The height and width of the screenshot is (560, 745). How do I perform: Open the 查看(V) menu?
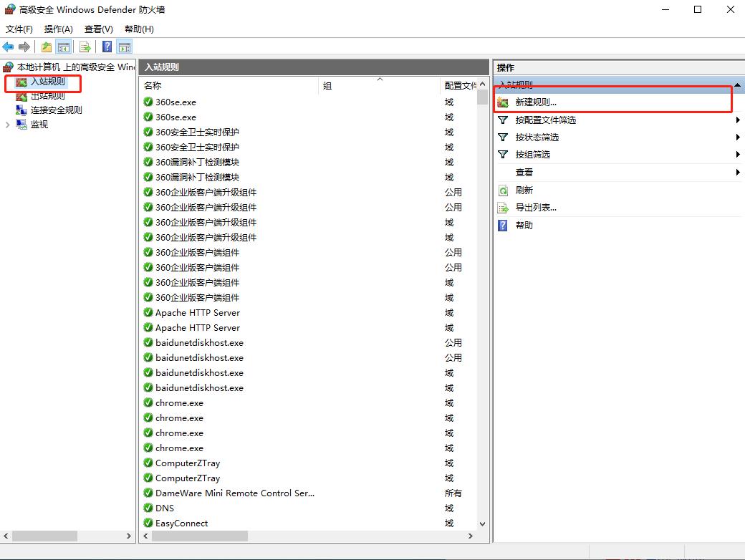click(99, 29)
